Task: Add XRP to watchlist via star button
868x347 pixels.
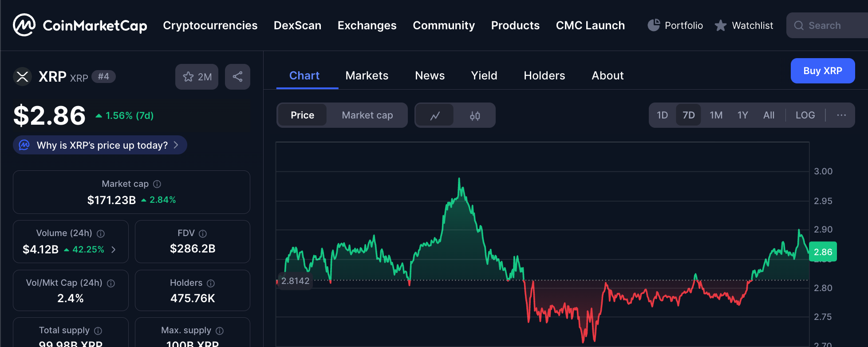Action: (x=197, y=77)
